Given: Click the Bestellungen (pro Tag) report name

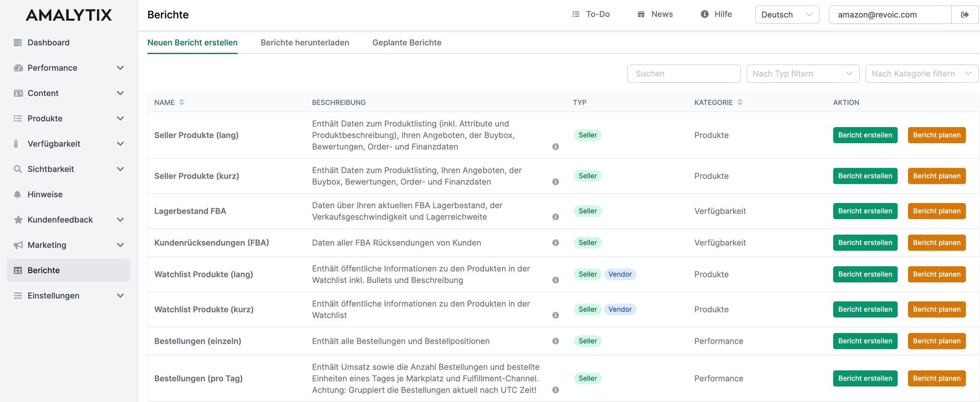Looking at the screenshot, I should [199, 379].
